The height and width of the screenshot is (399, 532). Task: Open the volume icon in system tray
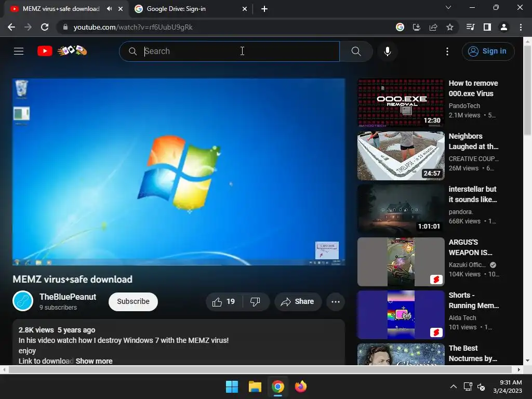coord(481,387)
